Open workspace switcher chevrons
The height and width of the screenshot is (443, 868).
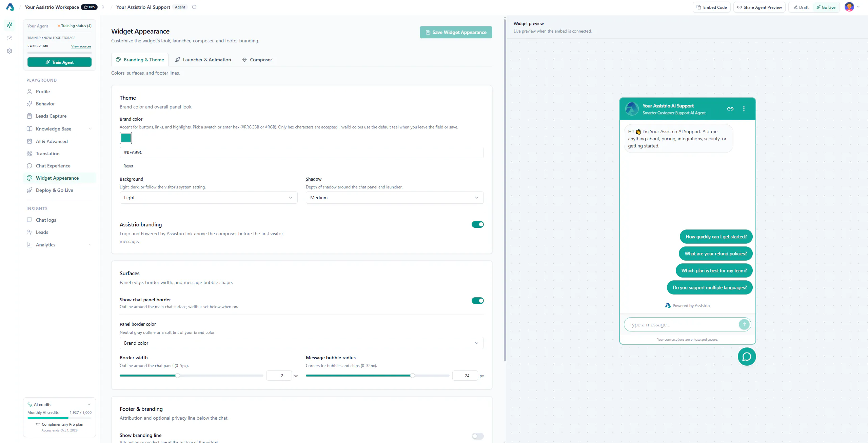103,7
